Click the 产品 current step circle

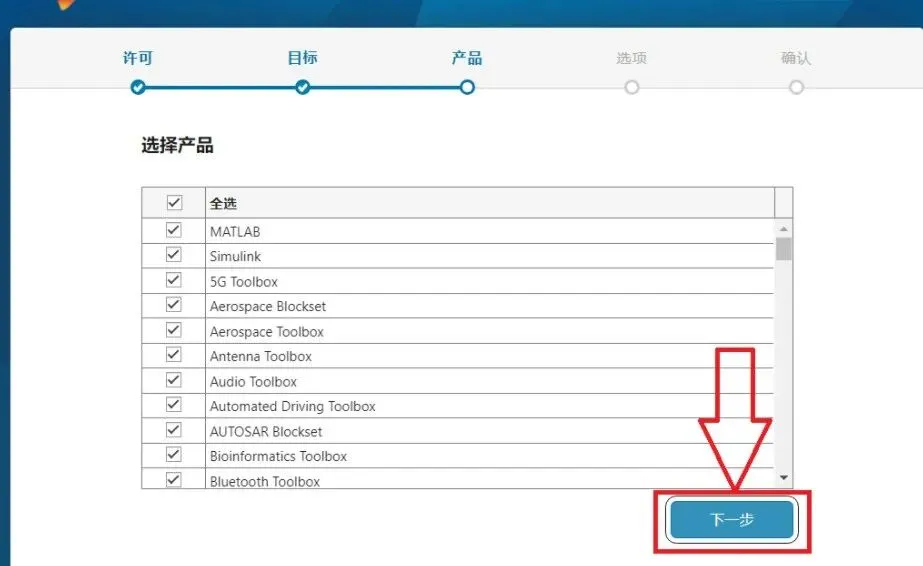click(467, 88)
